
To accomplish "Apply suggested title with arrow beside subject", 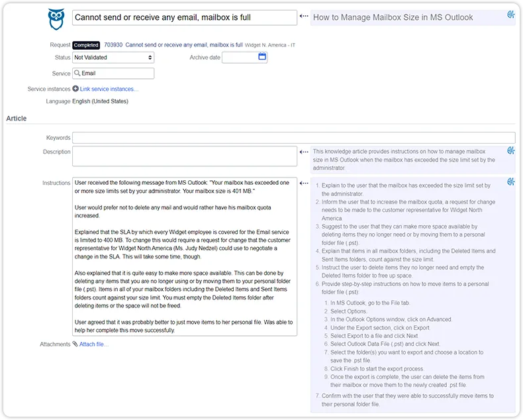I will [x=303, y=16].
